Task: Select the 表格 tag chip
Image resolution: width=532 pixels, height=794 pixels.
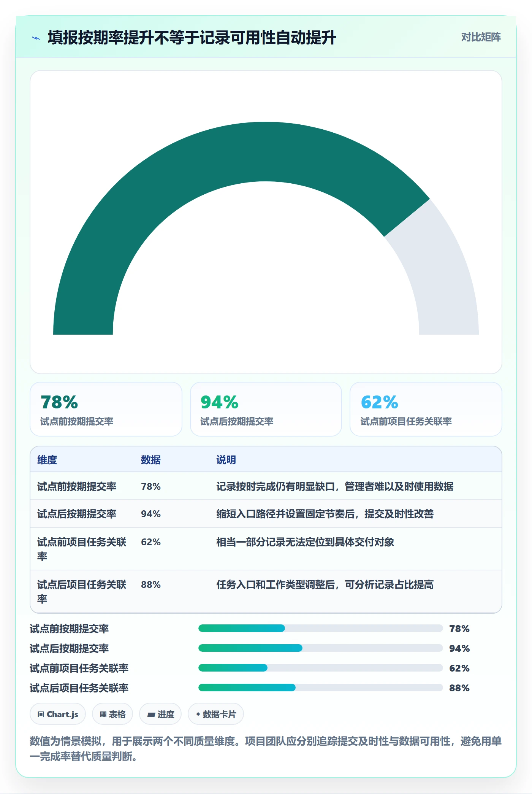Action: tap(112, 714)
